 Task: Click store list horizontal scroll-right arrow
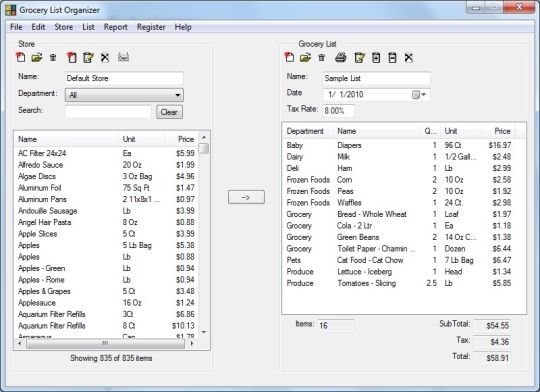tap(192, 343)
